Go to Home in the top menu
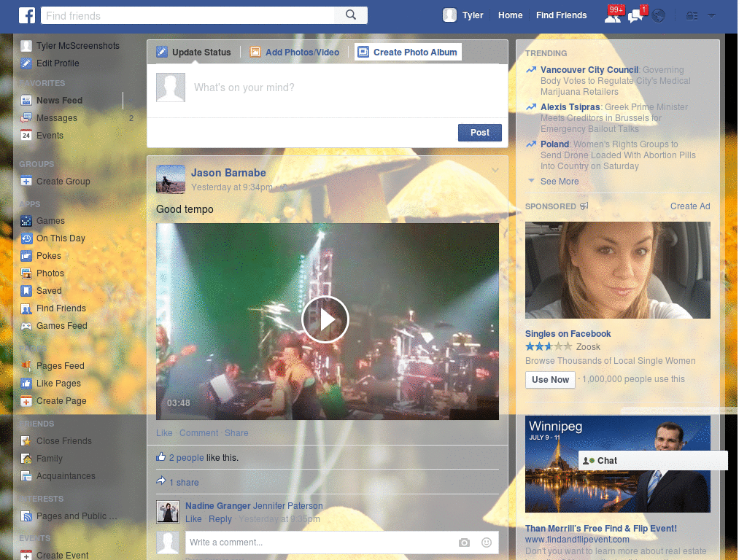The height and width of the screenshot is (560, 747). 510,15
